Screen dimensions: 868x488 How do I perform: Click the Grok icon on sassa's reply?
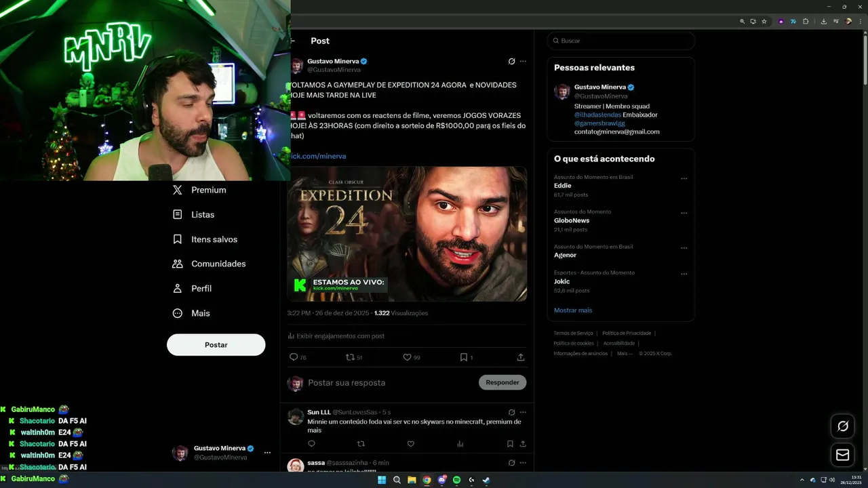click(x=511, y=462)
